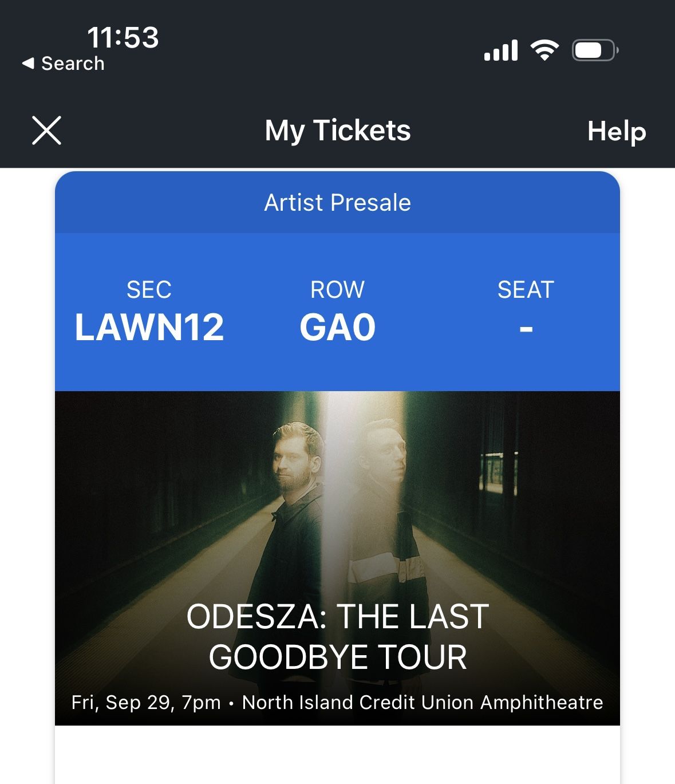
Task: Tap the SEC LAWN12 section value
Action: [x=149, y=328]
